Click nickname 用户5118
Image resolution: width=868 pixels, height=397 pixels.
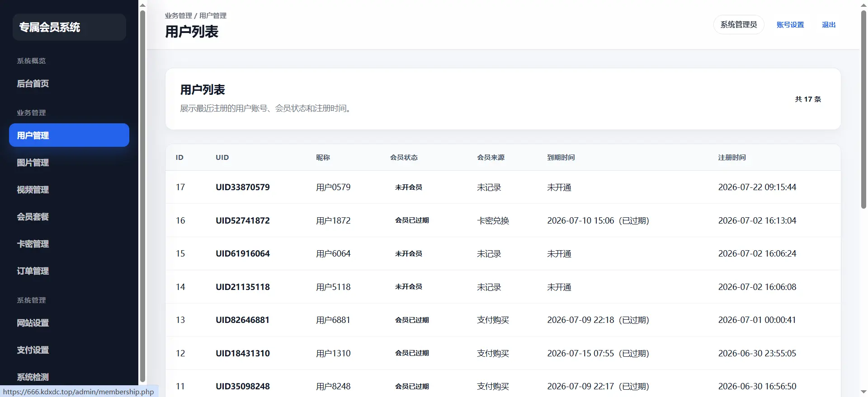point(333,287)
